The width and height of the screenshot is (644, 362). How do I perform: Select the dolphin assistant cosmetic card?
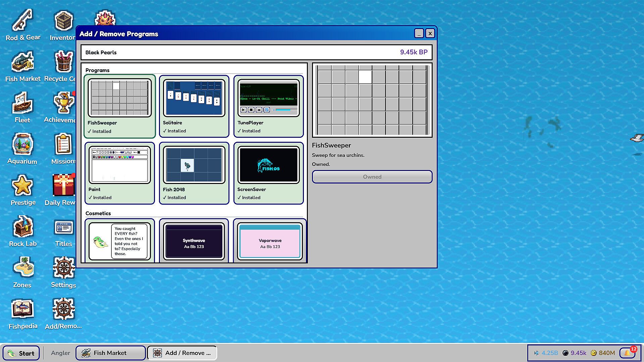pyautogui.click(x=120, y=240)
